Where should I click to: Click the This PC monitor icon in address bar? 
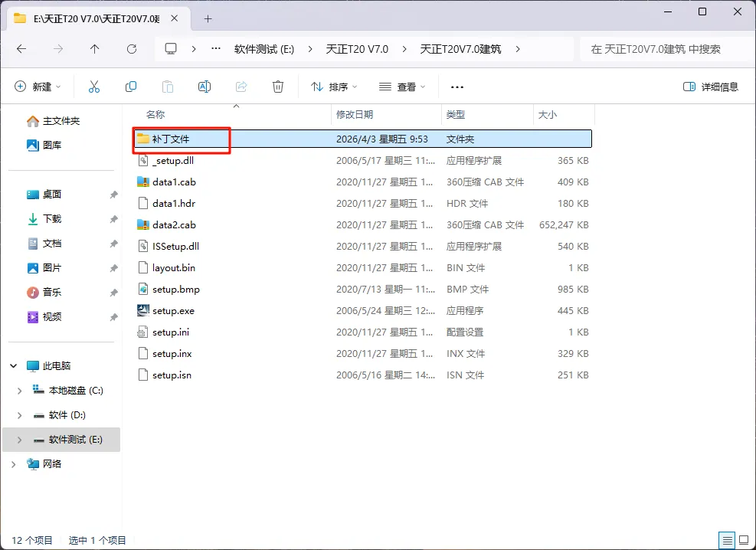171,49
